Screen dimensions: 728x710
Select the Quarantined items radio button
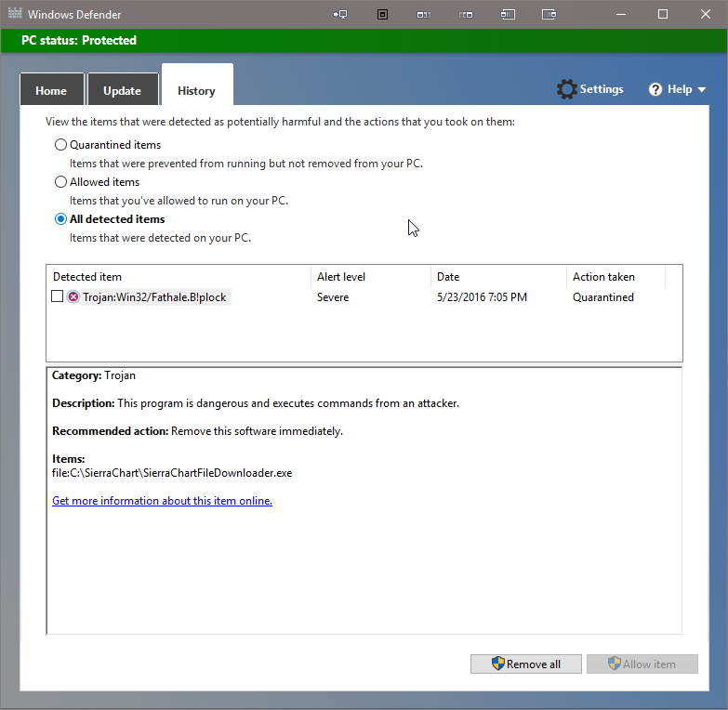click(60, 145)
